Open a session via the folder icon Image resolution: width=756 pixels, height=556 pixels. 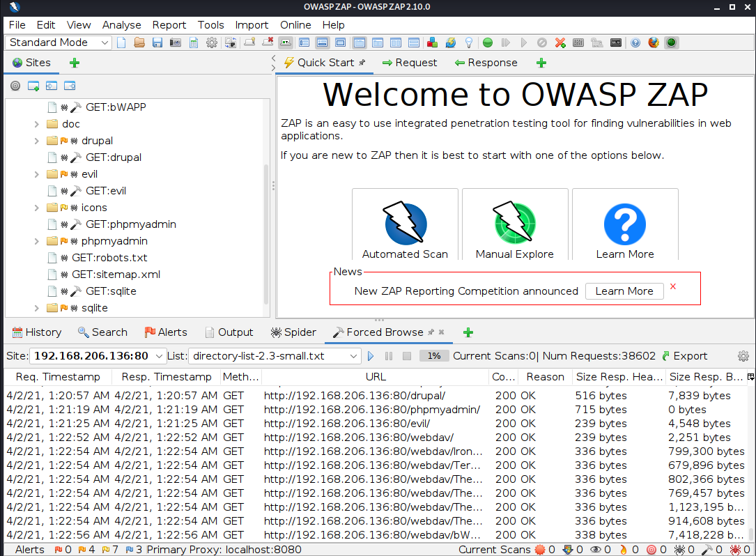139,43
